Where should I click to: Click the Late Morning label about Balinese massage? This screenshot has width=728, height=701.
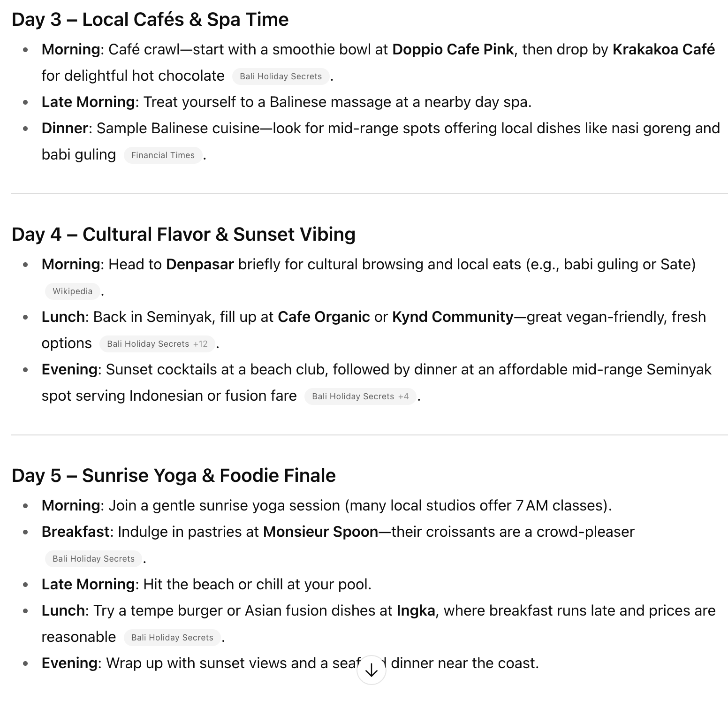pyautogui.click(x=88, y=102)
